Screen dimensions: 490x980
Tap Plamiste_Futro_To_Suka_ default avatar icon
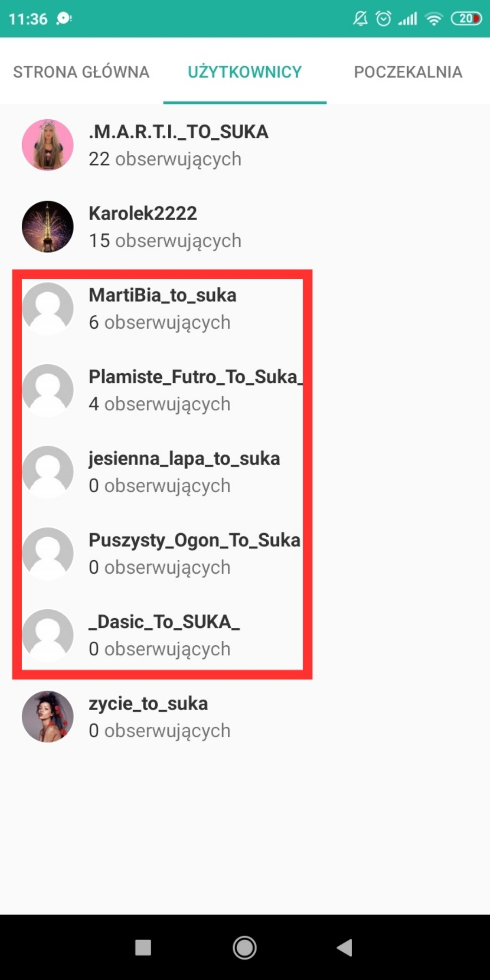coord(48,390)
